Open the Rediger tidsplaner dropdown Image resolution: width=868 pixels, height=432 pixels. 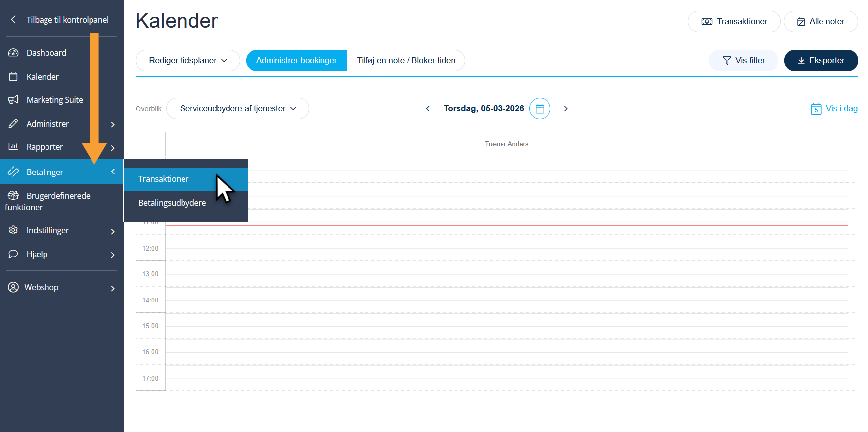pyautogui.click(x=187, y=60)
